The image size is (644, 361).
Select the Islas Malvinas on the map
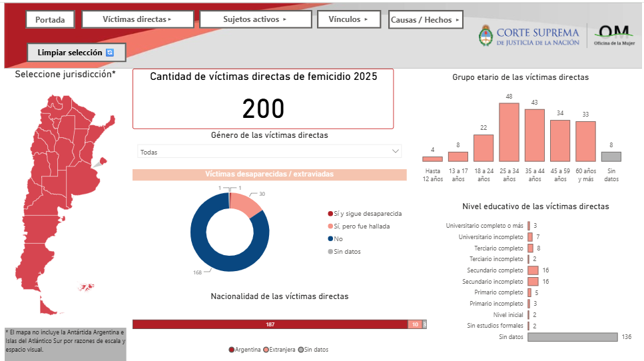point(87,286)
